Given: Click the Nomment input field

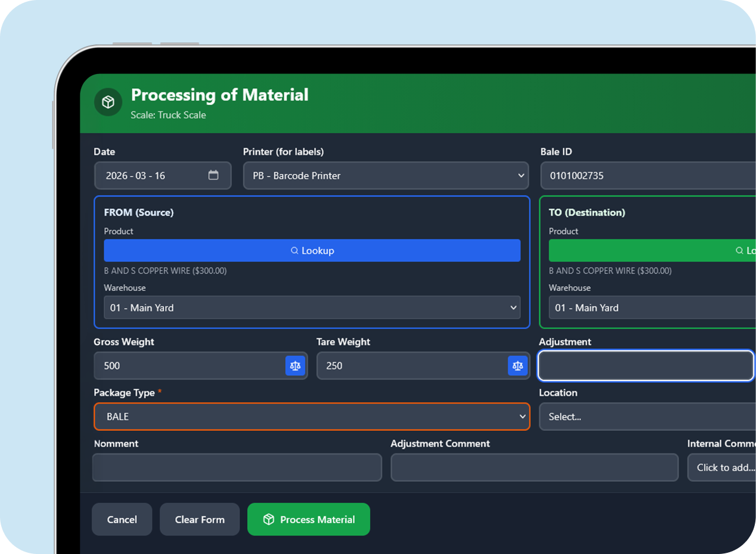Looking at the screenshot, I should (x=237, y=468).
